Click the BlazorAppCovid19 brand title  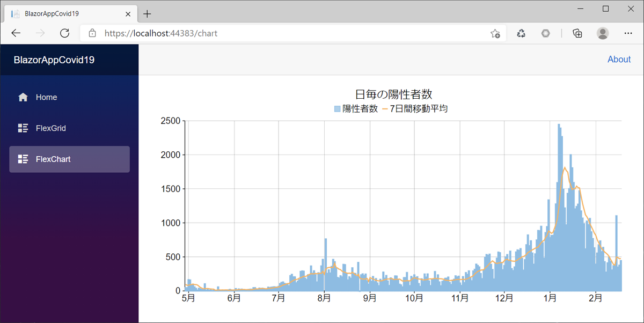[x=54, y=60]
